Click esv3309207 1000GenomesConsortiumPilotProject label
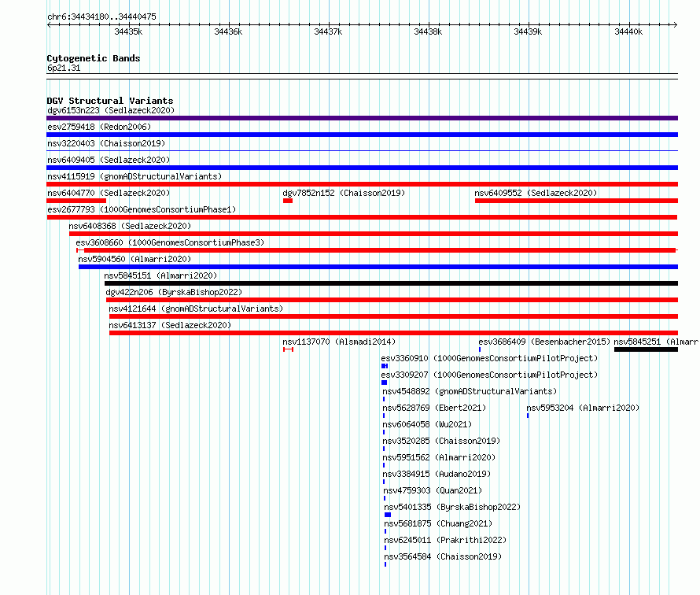 (x=489, y=375)
